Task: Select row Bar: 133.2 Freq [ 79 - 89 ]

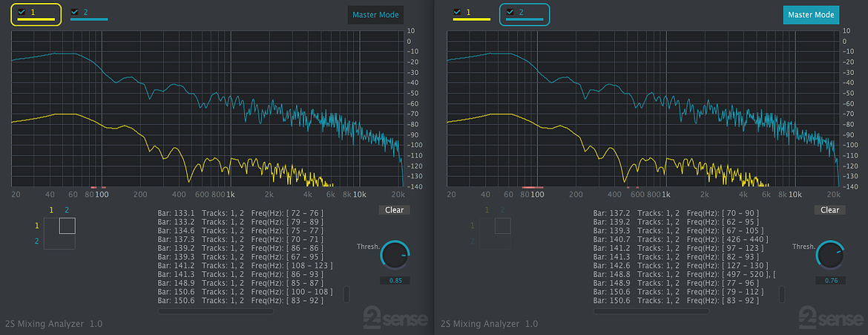Action: click(x=240, y=222)
